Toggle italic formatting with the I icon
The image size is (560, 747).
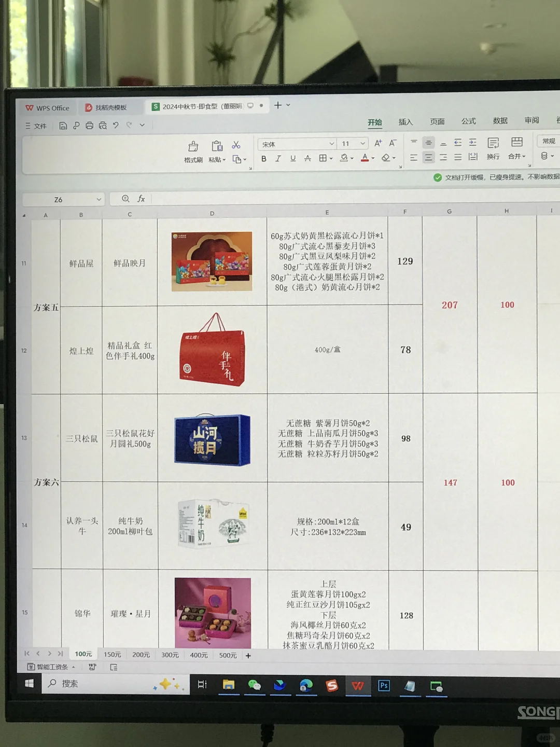(x=278, y=159)
